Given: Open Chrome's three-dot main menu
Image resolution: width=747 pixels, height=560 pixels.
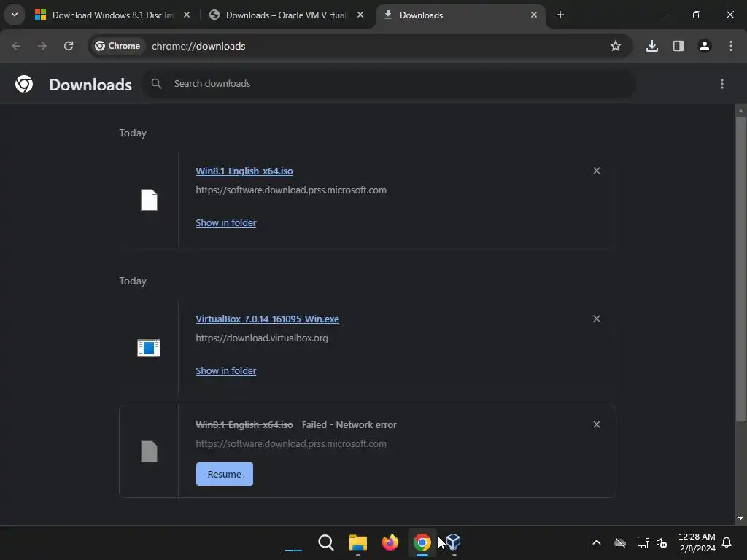Looking at the screenshot, I should coord(731,46).
